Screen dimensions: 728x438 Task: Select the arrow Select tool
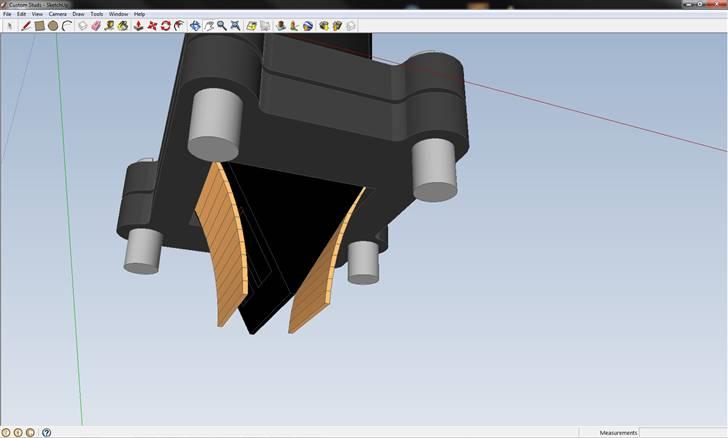point(10,26)
